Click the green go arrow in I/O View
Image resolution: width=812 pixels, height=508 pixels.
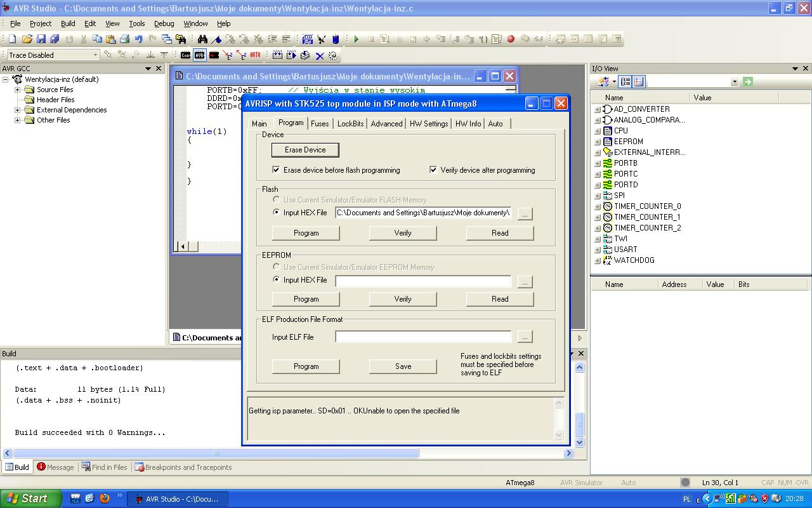(748, 81)
